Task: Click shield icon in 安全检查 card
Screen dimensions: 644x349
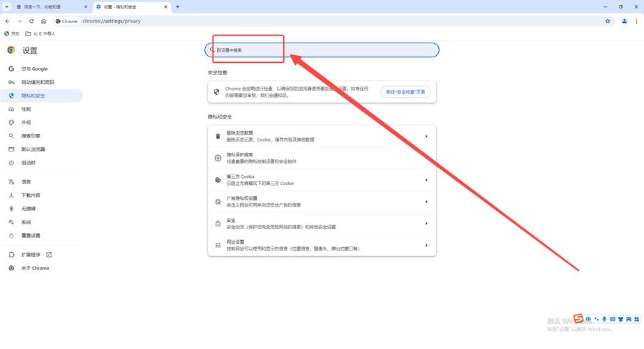Action: [x=217, y=92]
